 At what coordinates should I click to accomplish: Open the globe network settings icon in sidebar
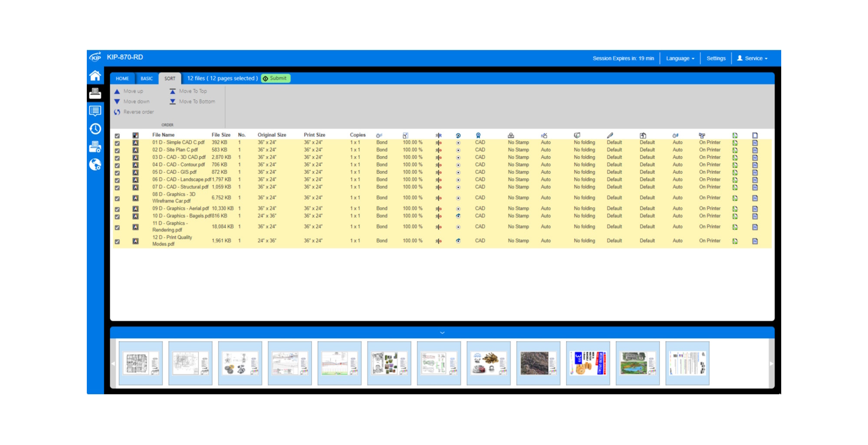coord(95,164)
